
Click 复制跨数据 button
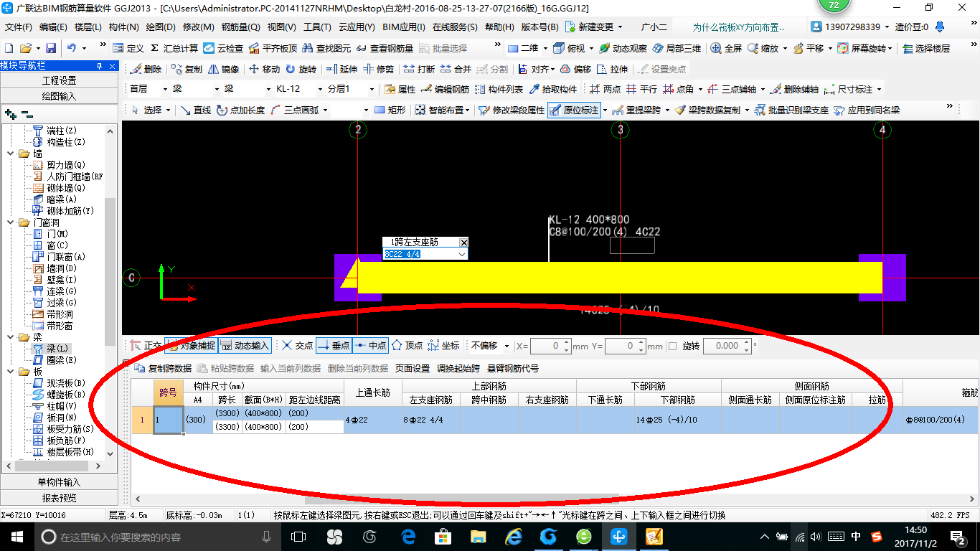pos(164,368)
